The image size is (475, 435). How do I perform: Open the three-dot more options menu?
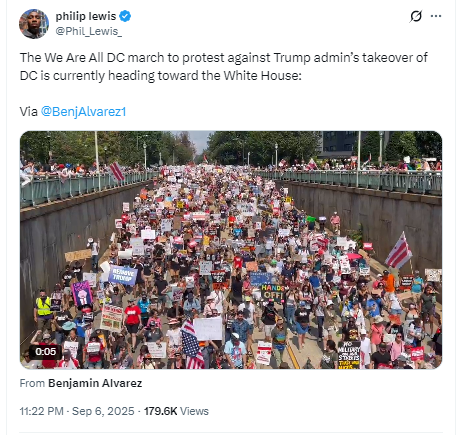(436, 16)
